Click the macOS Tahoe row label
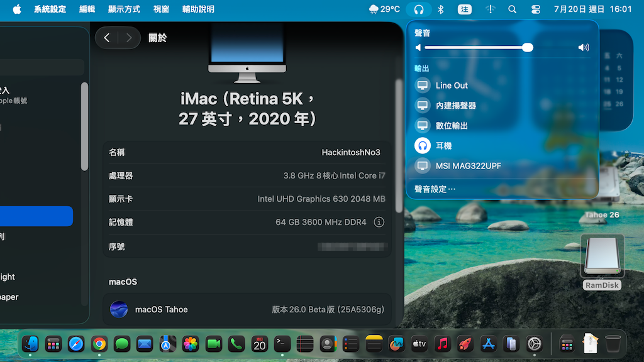This screenshot has width=644, height=362. tap(162, 309)
